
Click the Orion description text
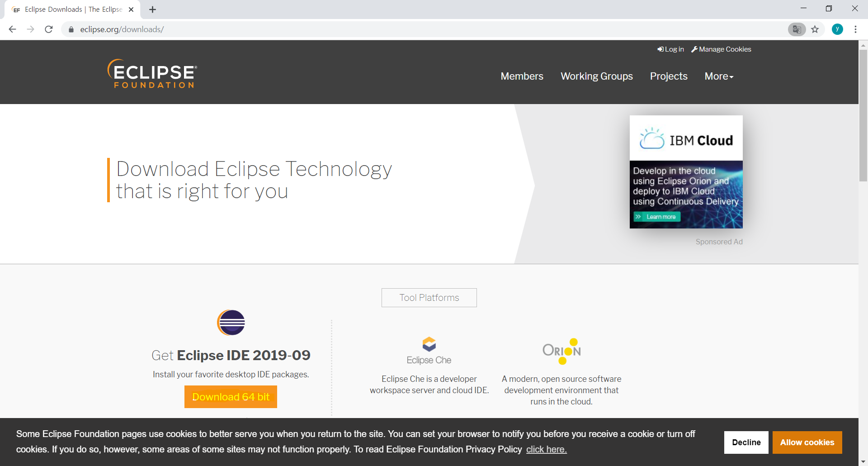(x=561, y=390)
